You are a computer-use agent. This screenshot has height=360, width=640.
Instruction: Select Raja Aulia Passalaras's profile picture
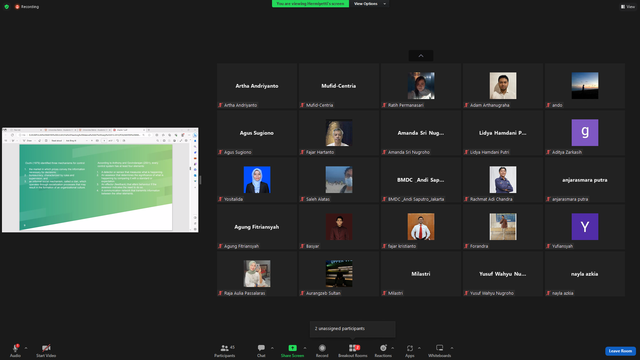tap(257, 273)
